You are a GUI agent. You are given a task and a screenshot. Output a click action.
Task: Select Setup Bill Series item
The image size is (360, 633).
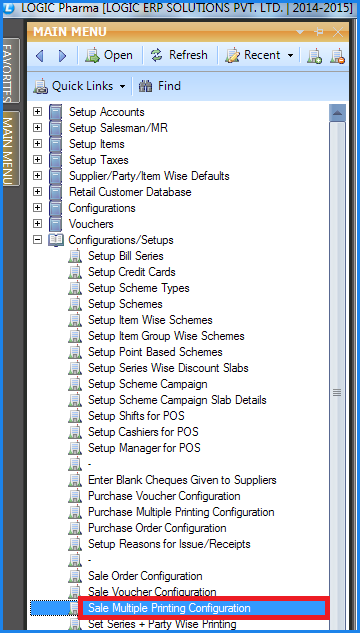126,256
